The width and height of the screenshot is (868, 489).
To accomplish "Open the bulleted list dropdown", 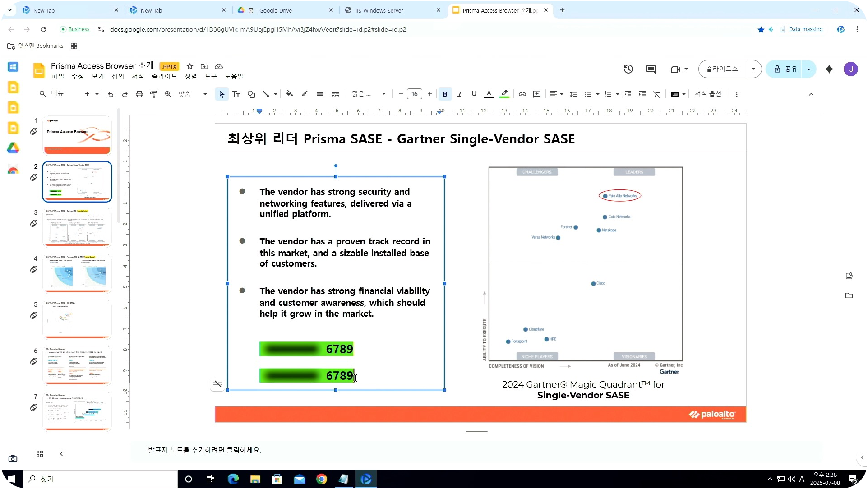I will point(591,94).
